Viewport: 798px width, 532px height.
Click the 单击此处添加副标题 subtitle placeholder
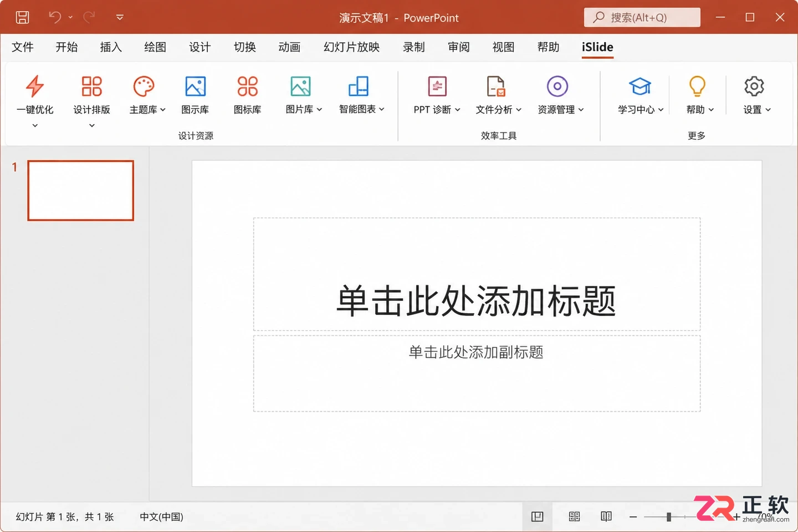click(x=477, y=374)
